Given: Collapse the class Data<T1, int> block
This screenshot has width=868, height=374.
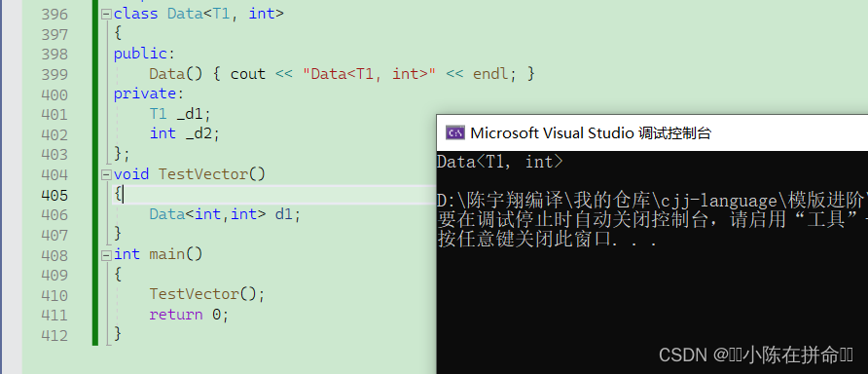Looking at the screenshot, I should pos(106,15).
